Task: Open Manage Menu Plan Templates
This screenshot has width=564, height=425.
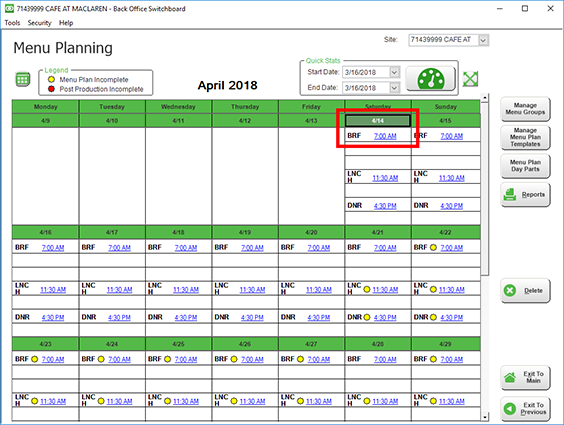Action: pos(525,137)
